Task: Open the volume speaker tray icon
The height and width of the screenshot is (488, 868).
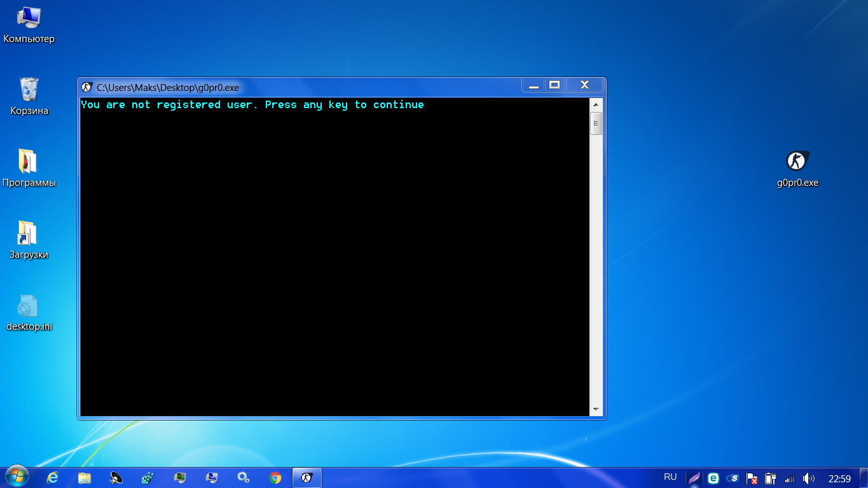Action: point(809,478)
